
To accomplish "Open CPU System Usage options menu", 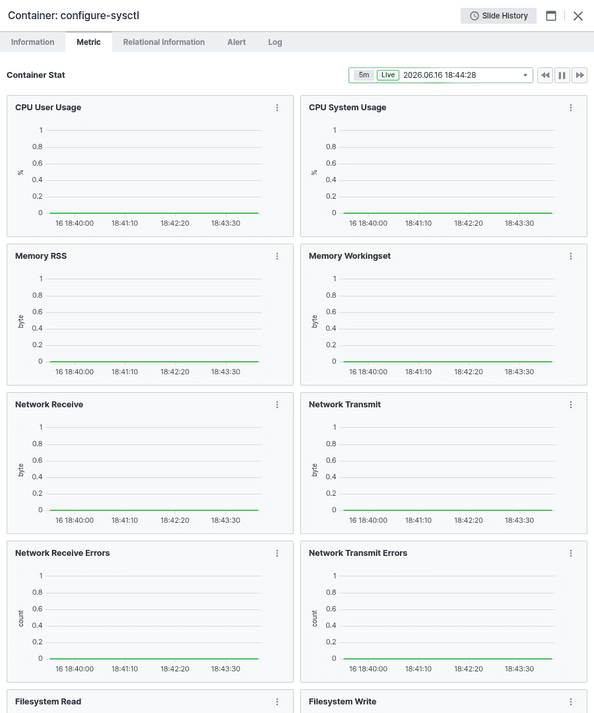I will (x=571, y=108).
